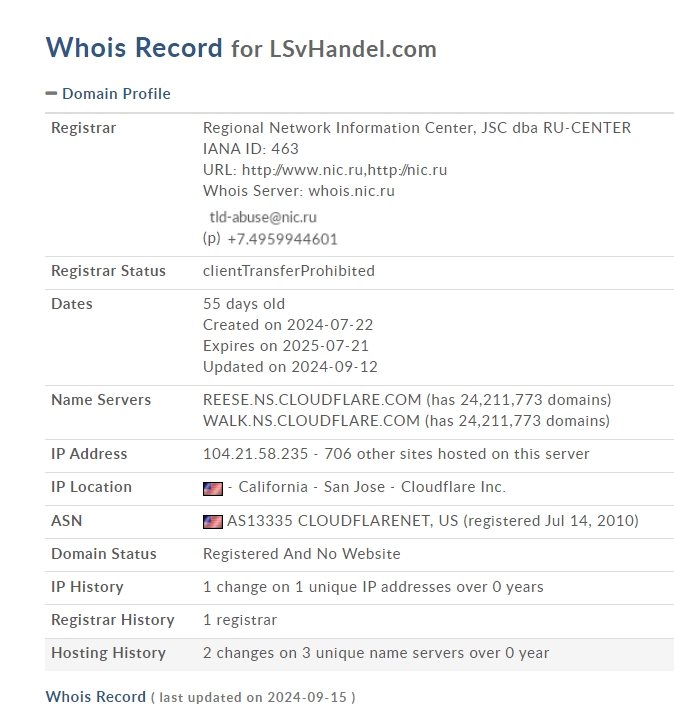Viewport: 674px width, 714px height.
Task: Select the 'IANA ID: 463' text
Action: (251, 149)
